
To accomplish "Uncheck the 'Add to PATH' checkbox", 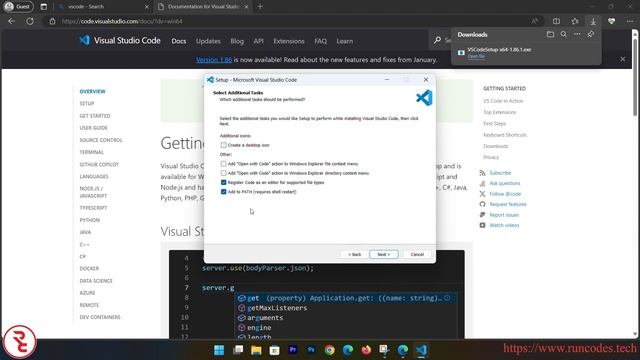I will click(224, 192).
